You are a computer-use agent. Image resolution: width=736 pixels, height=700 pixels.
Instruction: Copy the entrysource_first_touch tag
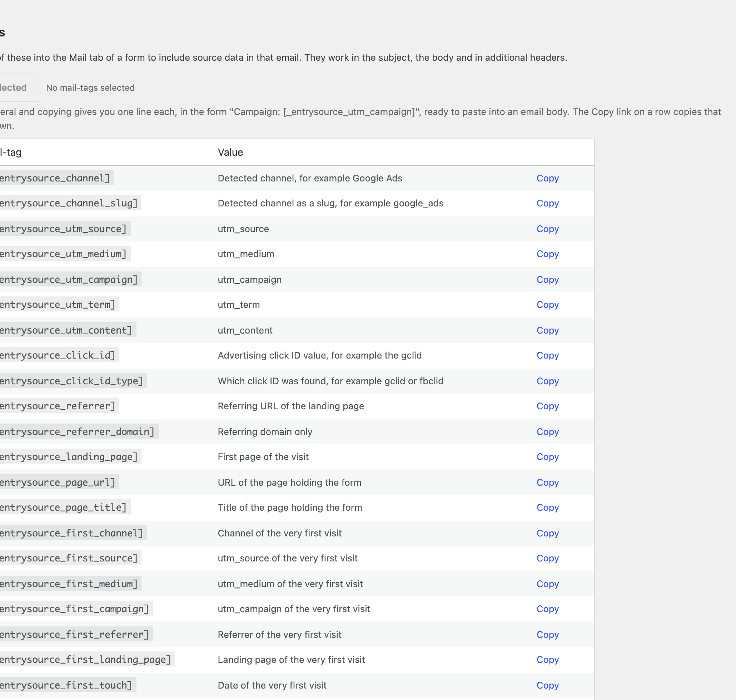pyautogui.click(x=547, y=686)
